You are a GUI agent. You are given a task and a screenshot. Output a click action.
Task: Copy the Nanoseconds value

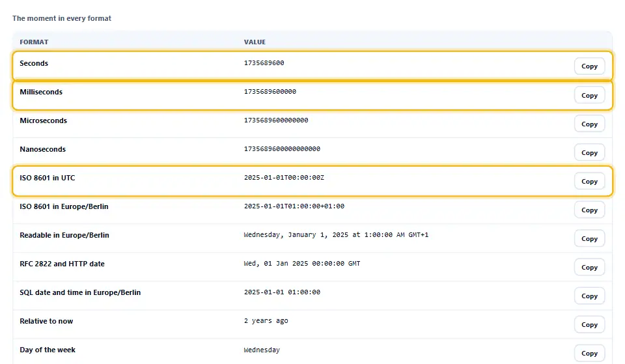click(x=589, y=152)
